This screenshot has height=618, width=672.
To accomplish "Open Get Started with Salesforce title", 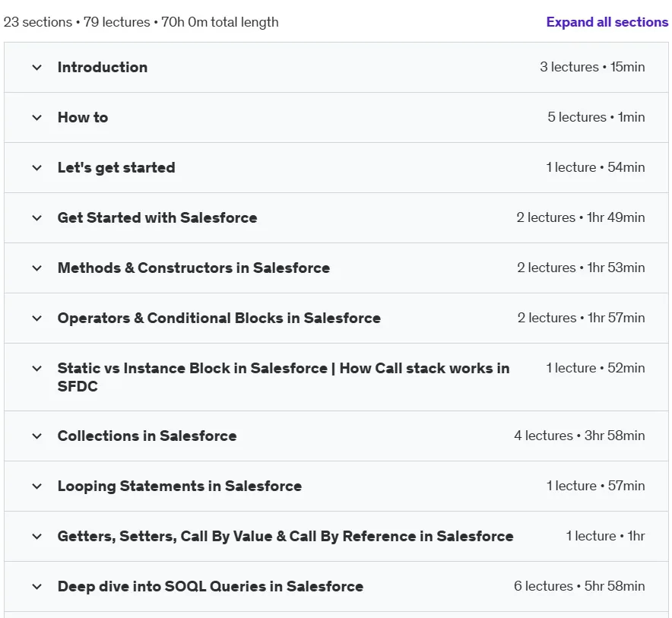I will (x=157, y=217).
